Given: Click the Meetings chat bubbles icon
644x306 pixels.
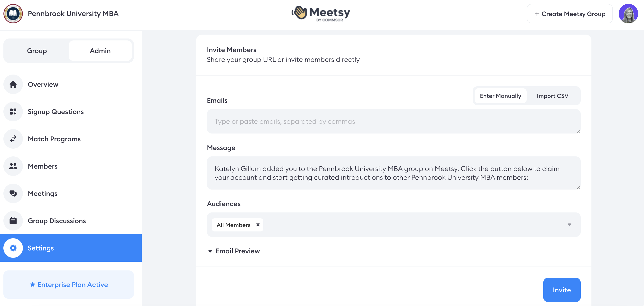Looking at the screenshot, I should [13, 193].
